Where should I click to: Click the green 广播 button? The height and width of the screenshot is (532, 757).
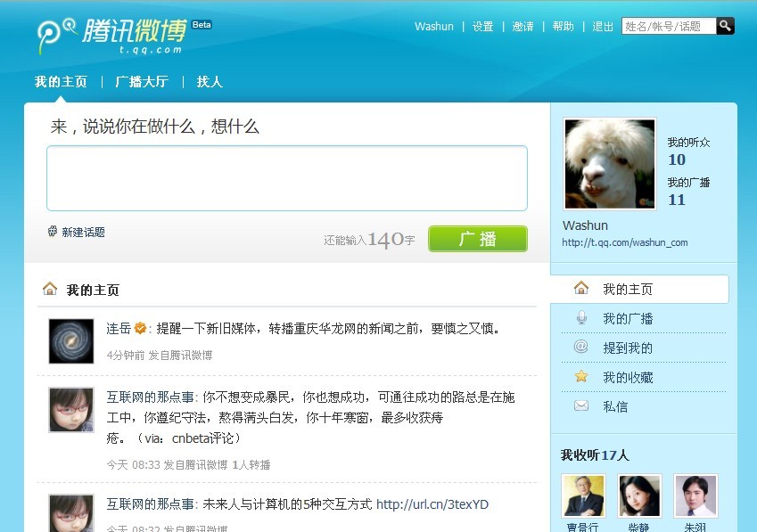tap(478, 239)
